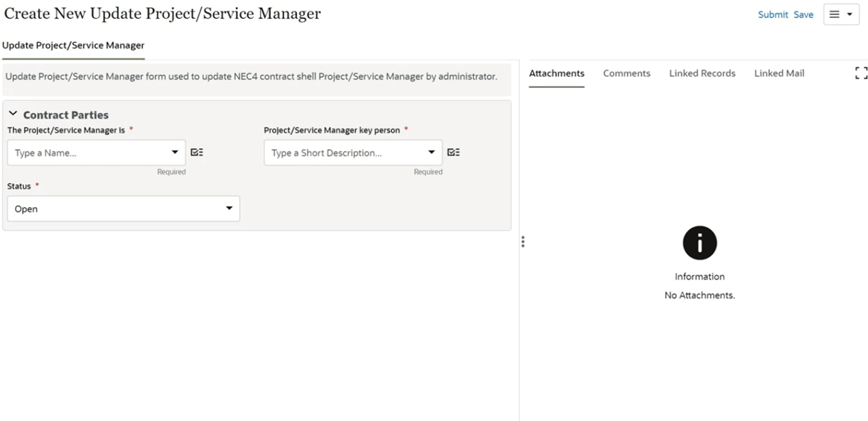Viewport: 868px width, 421px height.
Task: Click the Submit link
Action: point(773,14)
